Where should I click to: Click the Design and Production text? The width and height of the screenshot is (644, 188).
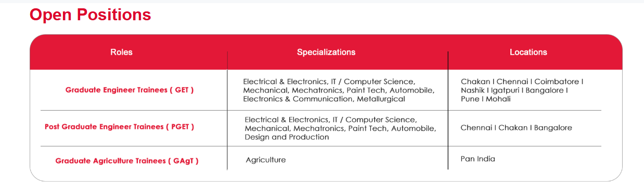click(287, 137)
